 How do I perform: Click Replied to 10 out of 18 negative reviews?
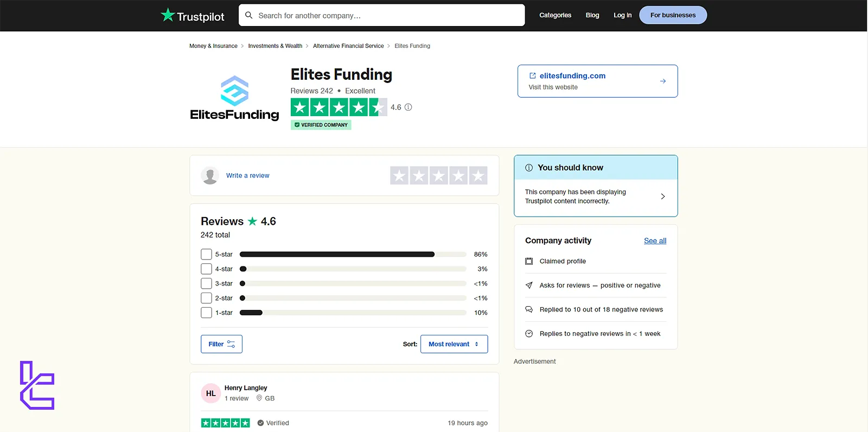(601, 309)
